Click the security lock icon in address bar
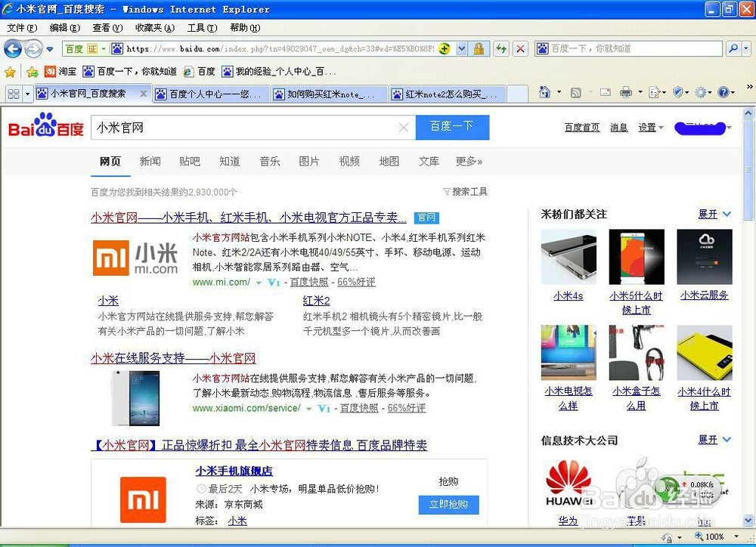 point(479,48)
